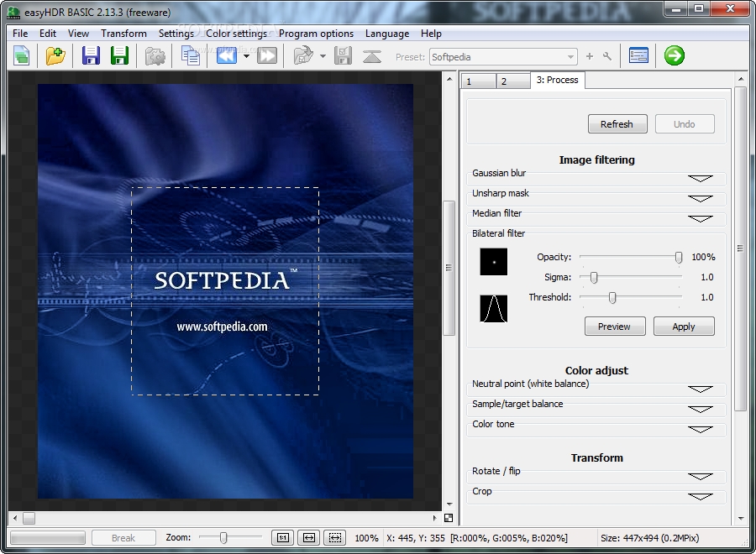Click the load preset folder icon

pos(304,56)
